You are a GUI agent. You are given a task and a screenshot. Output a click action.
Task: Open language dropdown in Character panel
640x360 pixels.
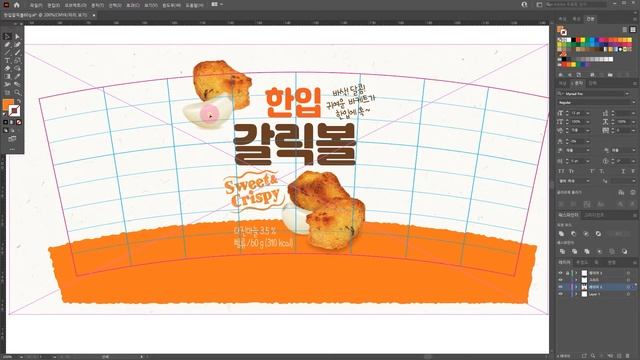pyautogui.click(x=588, y=181)
